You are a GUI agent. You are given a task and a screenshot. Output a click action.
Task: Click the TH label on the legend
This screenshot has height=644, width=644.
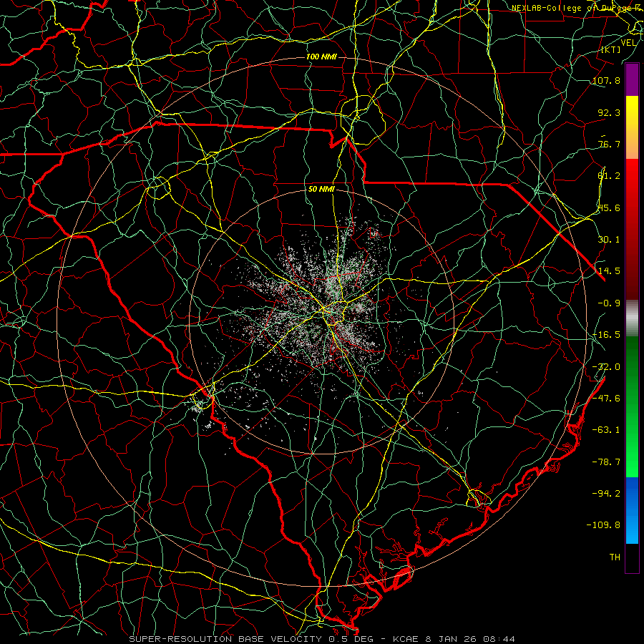click(615, 557)
